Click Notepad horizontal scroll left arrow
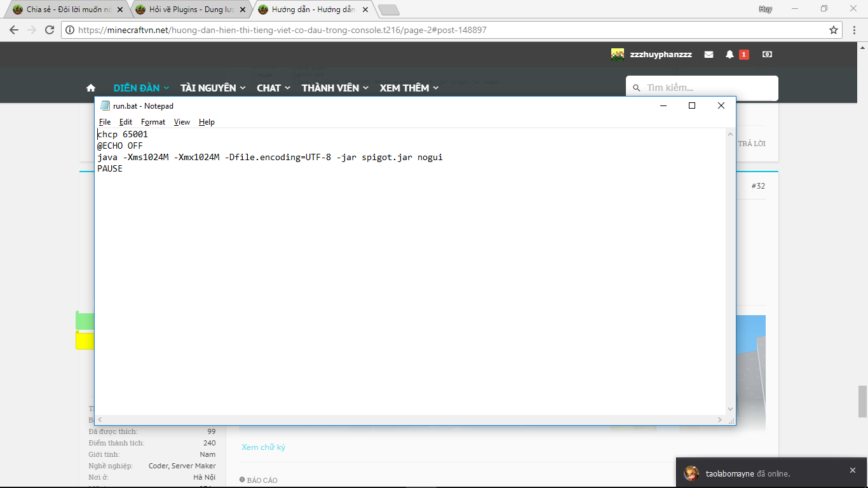 point(100,419)
